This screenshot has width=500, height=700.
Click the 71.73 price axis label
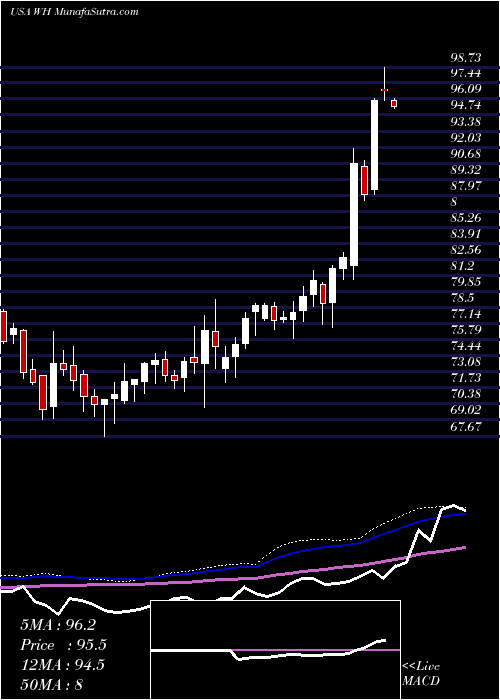tap(465, 378)
